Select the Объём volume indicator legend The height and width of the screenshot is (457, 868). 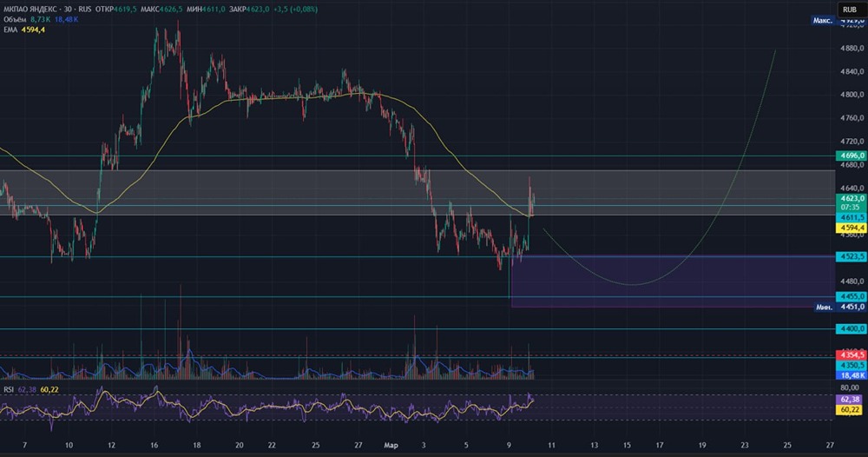[15, 19]
